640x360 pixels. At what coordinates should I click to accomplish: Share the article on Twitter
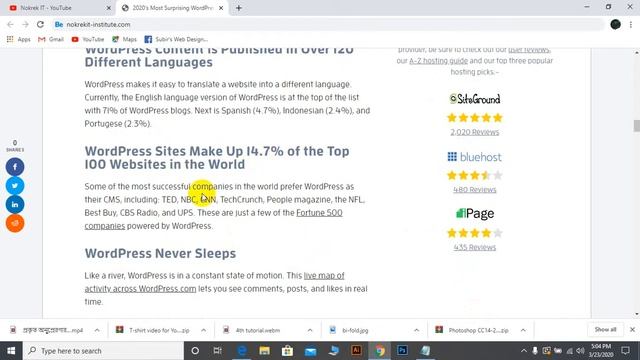(15, 186)
